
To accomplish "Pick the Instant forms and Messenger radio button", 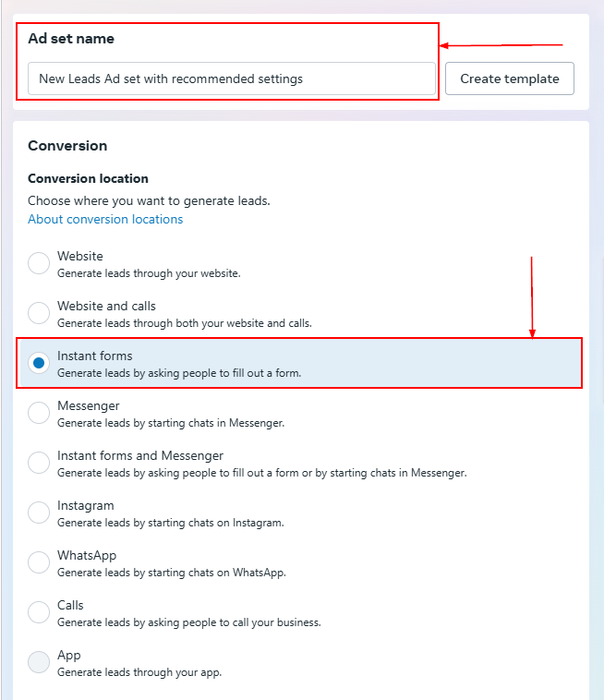I will [39, 463].
